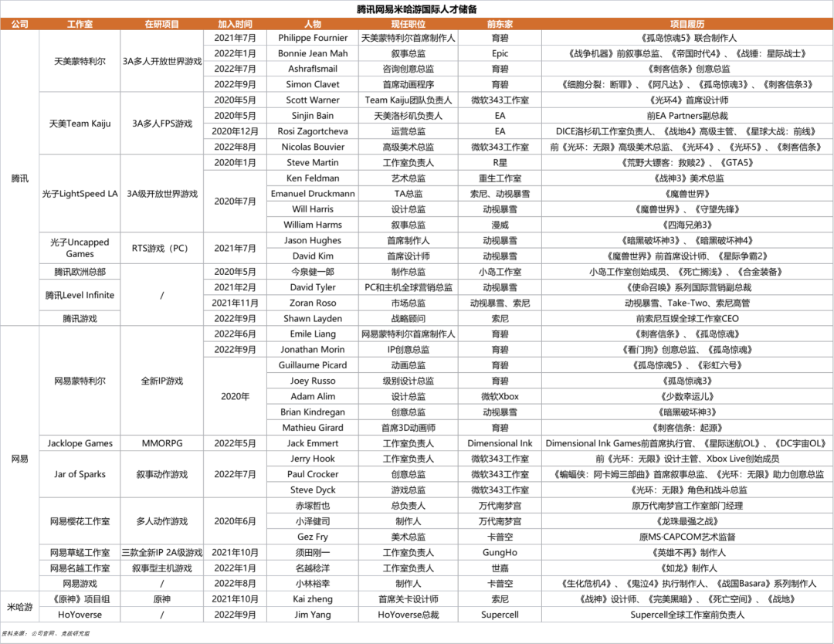This screenshot has width=834, height=644.
Task: Select the cell David Kim
Action: click(x=313, y=256)
